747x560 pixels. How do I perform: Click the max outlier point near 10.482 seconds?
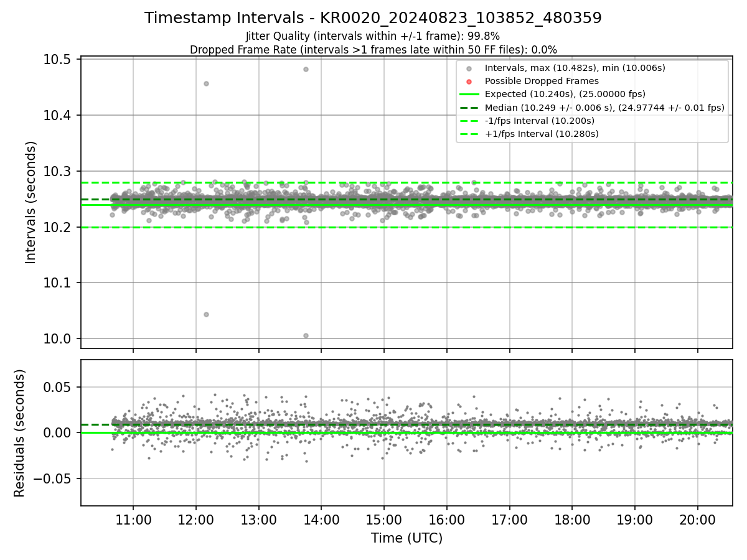pos(306,69)
